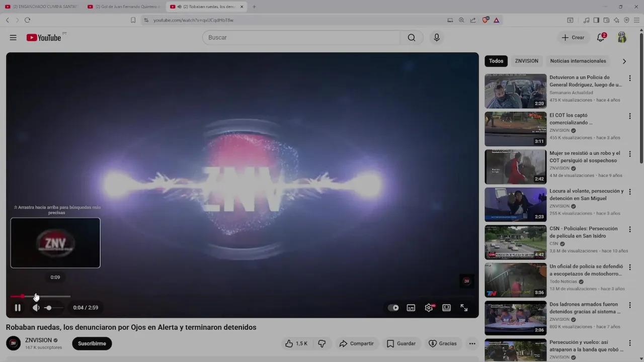The height and width of the screenshot is (362, 644).
Task: Open the account avatar menu
Action: coord(622,38)
